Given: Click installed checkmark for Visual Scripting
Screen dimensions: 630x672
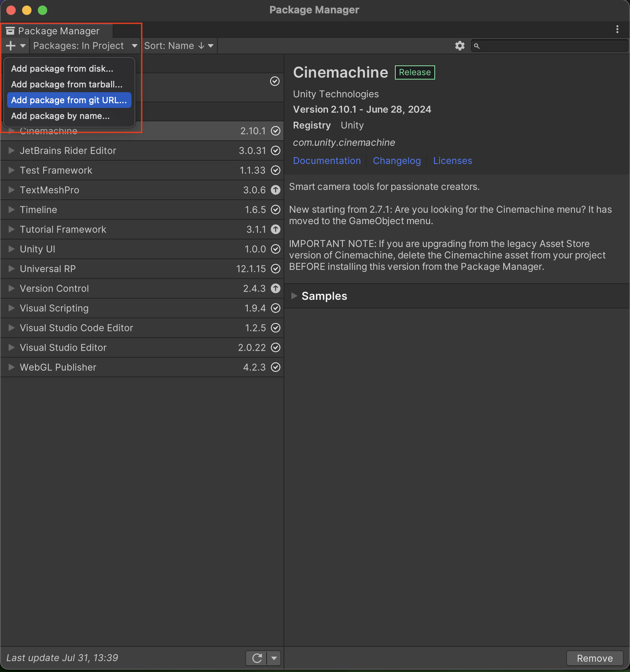Looking at the screenshot, I should click(276, 308).
